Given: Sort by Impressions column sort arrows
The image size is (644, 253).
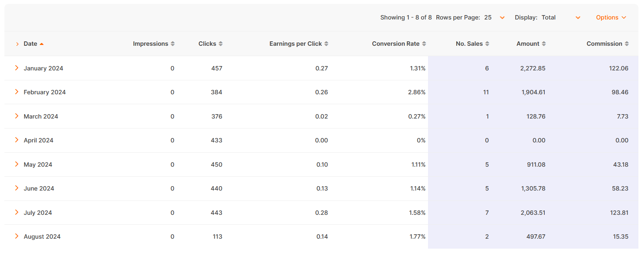Looking at the screenshot, I should (173, 44).
